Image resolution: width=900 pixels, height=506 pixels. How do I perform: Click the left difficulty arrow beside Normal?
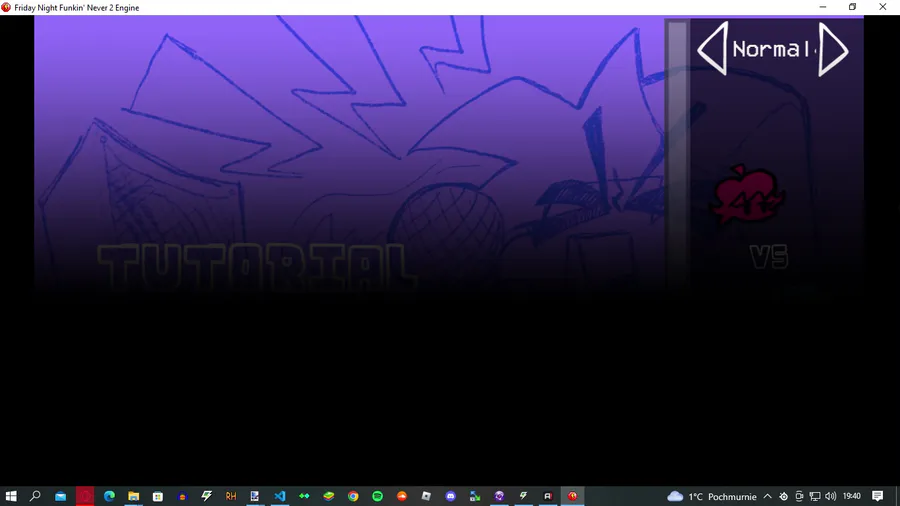712,49
